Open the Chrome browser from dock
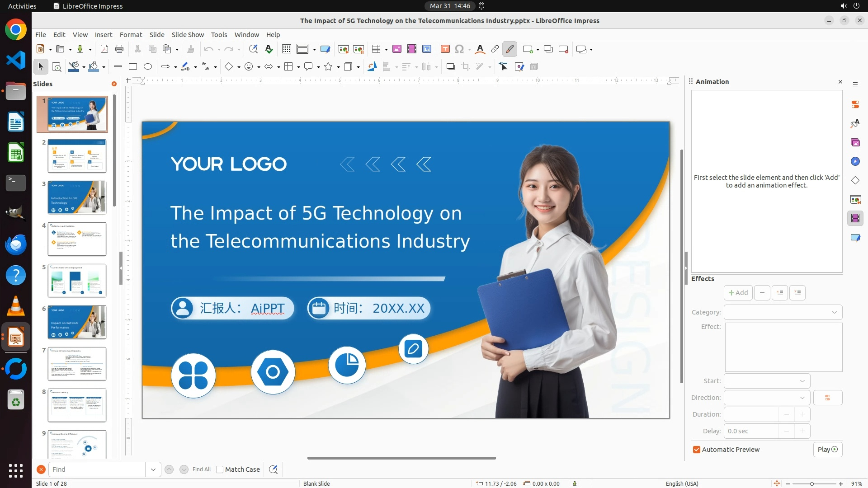The height and width of the screenshot is (488, 868). [16, 30]
